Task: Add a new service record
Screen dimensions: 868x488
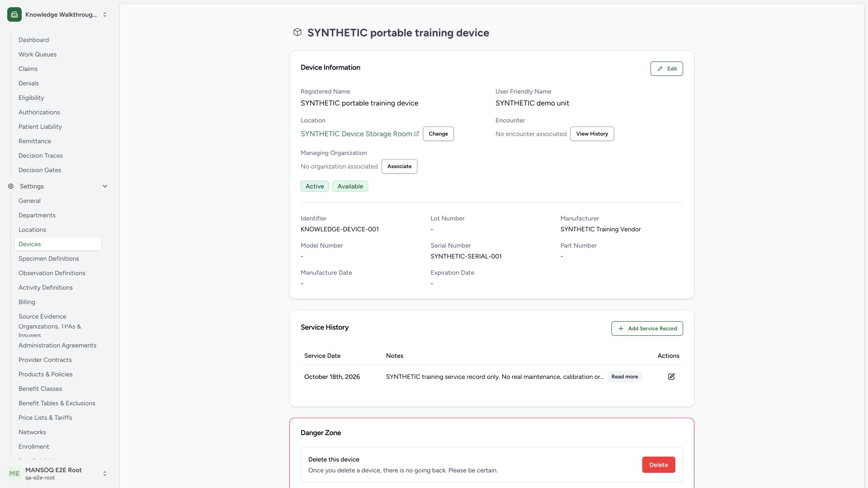Action: (x=647, y=328)
